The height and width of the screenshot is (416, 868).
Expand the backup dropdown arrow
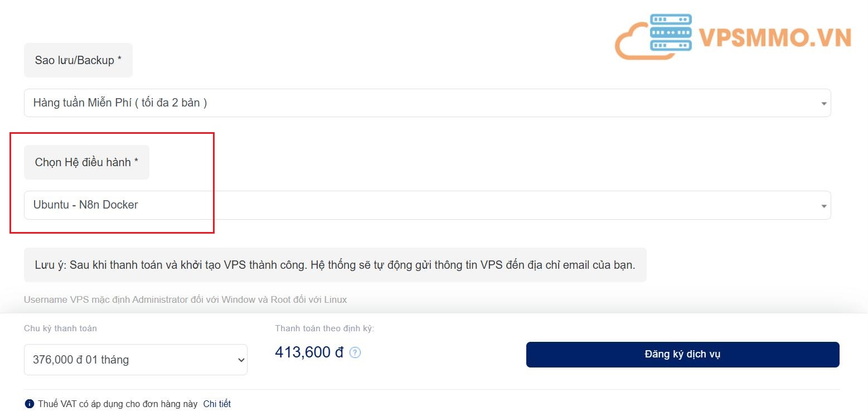point(824,104)
